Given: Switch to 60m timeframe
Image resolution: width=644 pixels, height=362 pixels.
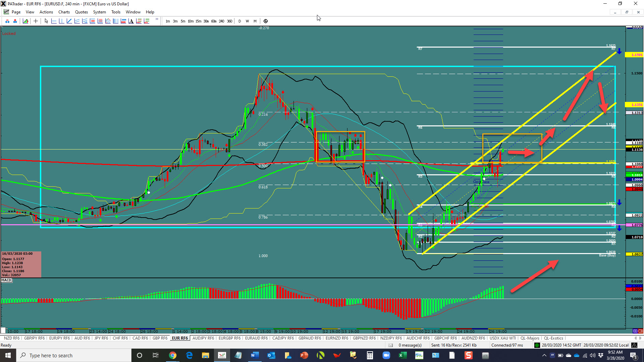Looking at the screenshot, I should [x=214, y=21].
